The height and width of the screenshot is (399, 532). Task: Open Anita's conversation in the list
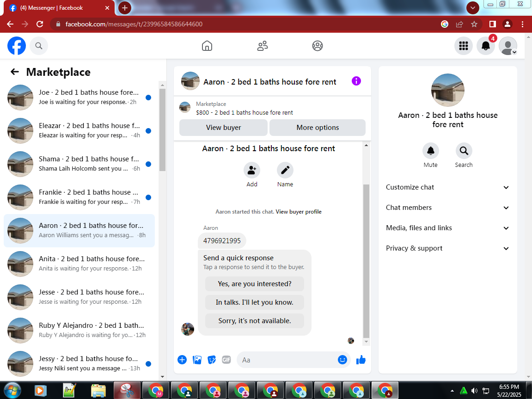click(79, 264)
